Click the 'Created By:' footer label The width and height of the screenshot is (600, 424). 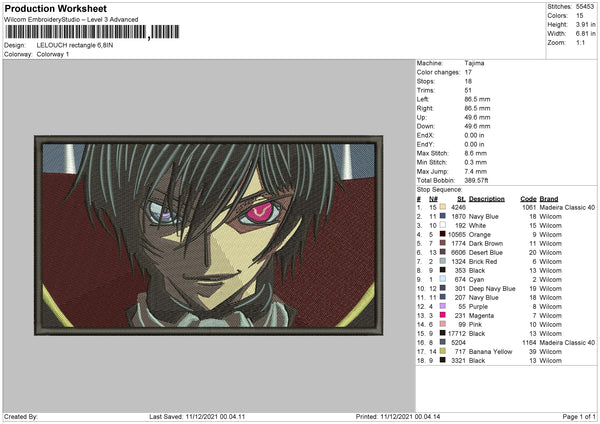21,416
